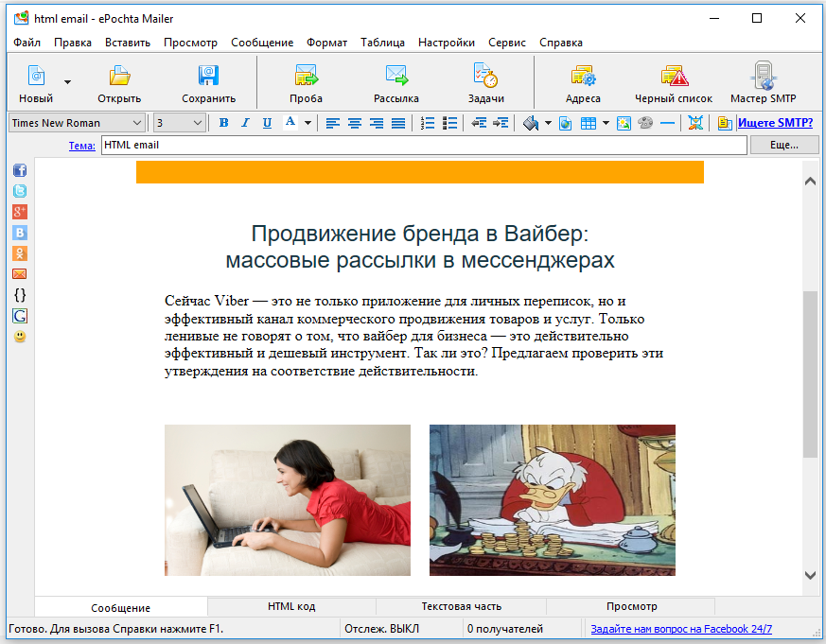Screen dimensions: 826x644
Task: Click the Тема link label
Action: (81, 146)
